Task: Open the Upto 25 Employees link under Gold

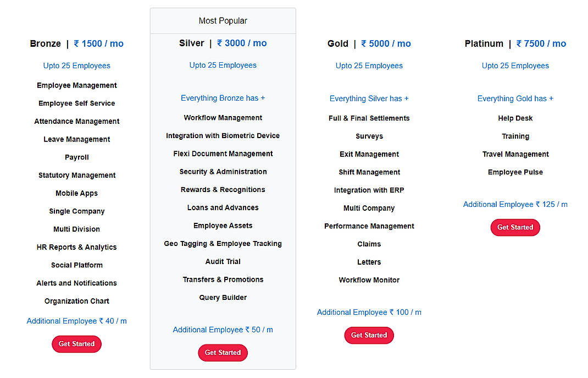Action: [369, 65]
